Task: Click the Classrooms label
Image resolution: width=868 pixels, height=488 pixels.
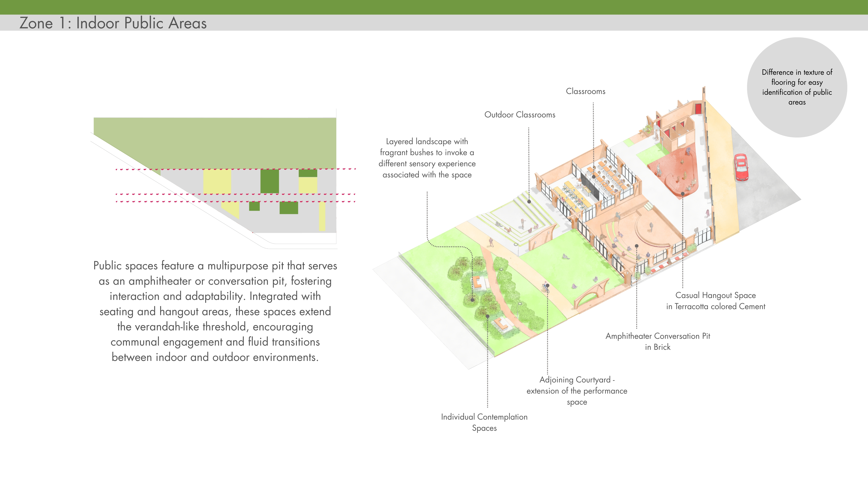Action: (x=585, y=91)
